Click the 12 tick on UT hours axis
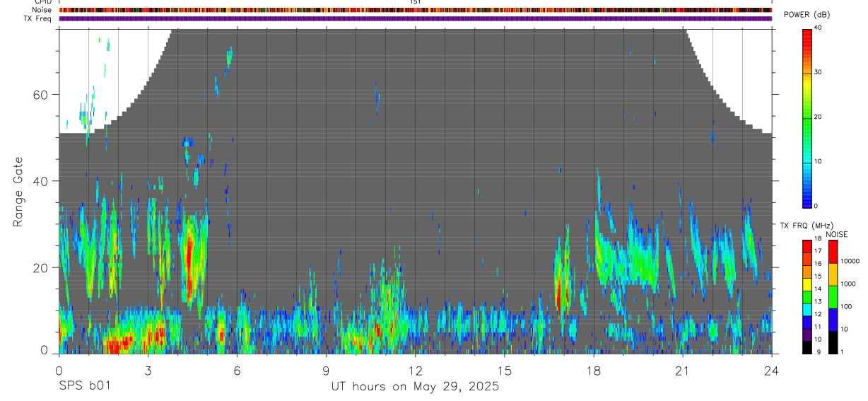This screenshot has height=401, width=868. point(415,370)
